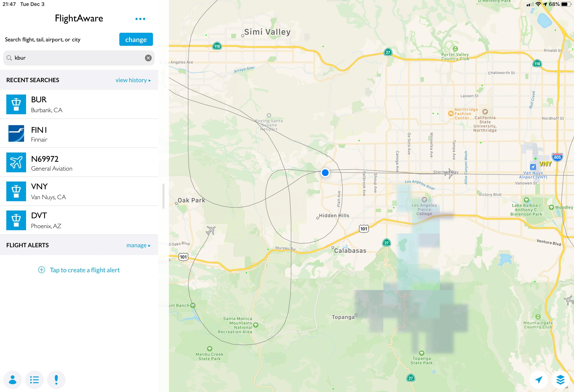
Task: Open the flight list icon
Action: 34,380
